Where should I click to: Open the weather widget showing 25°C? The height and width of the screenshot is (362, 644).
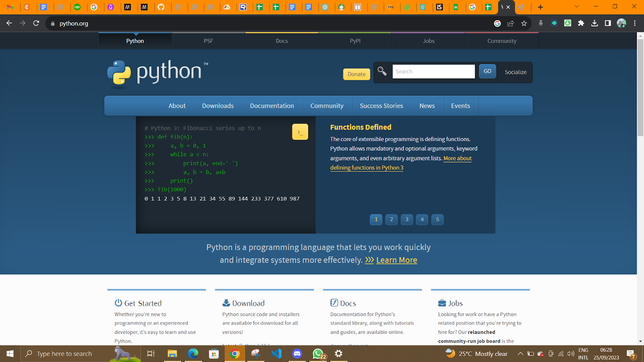click(477, 354)
